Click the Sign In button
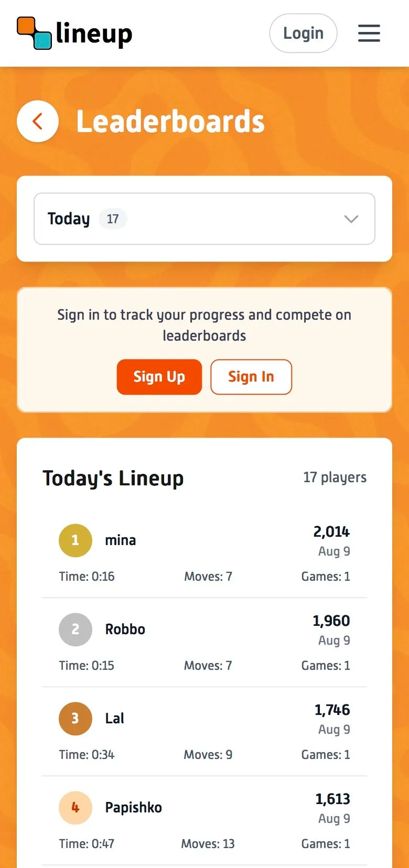409x868 pixels. (x=251, y=376)
